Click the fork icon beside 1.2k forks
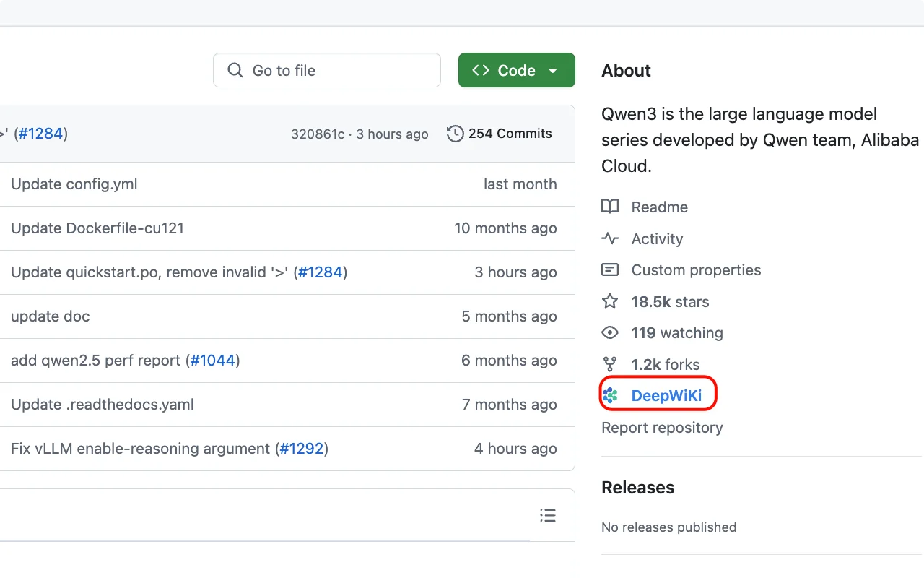The height and width of the screenshot is (578, 924). [x=610, y=364]
